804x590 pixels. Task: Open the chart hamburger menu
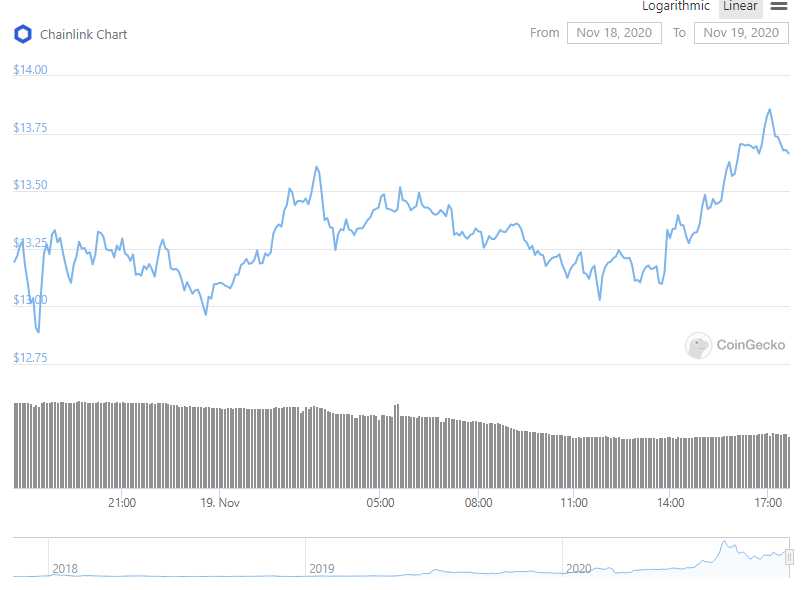(779, 6)
